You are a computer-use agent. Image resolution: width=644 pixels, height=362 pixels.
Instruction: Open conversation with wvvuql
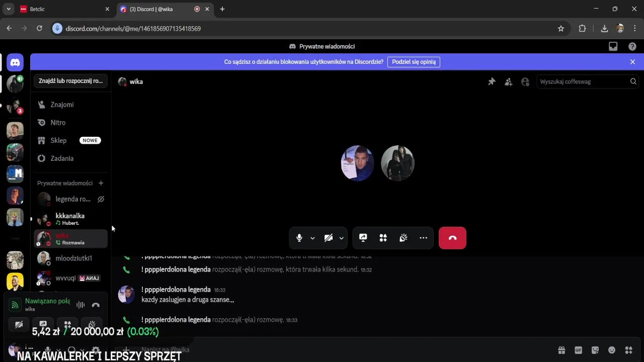click(x=70, y=278)
